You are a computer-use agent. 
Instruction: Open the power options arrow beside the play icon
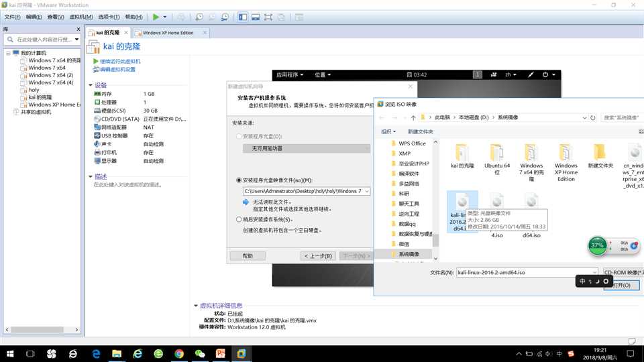point(165,17)
